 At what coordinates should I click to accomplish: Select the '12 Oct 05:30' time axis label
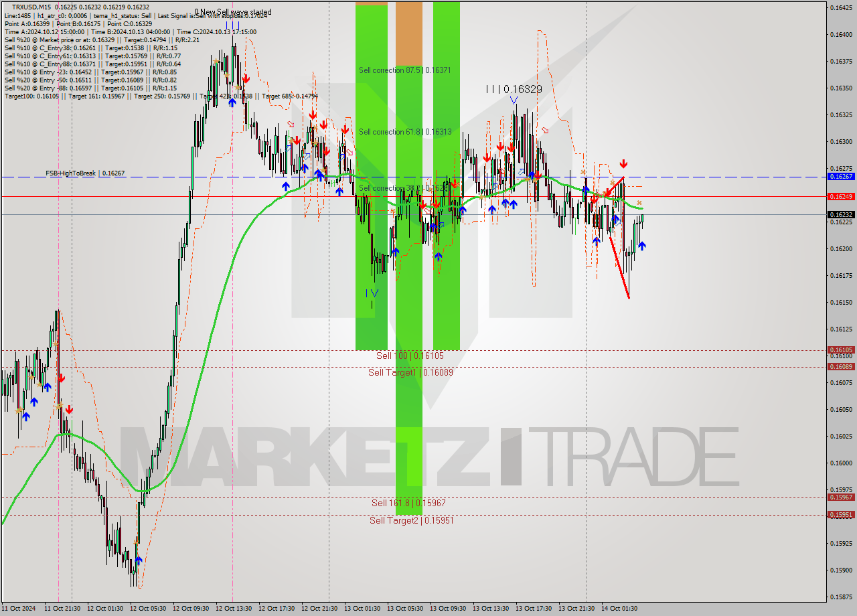pyautogui.click(x=148, y=609)
